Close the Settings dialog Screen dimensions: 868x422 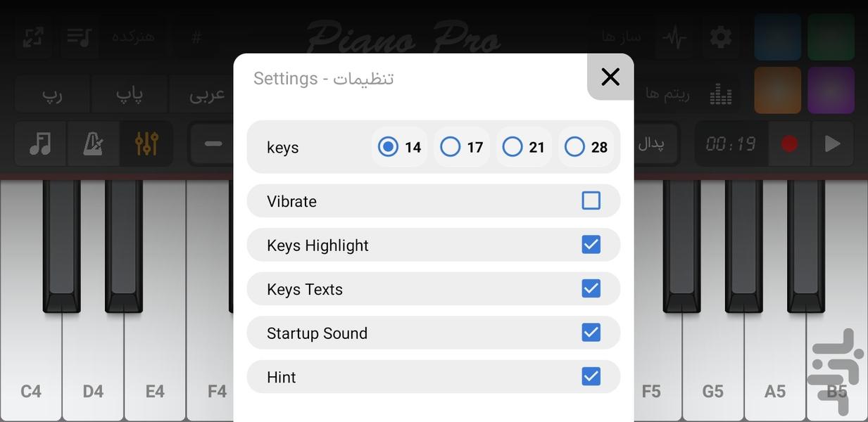[610, 77]
